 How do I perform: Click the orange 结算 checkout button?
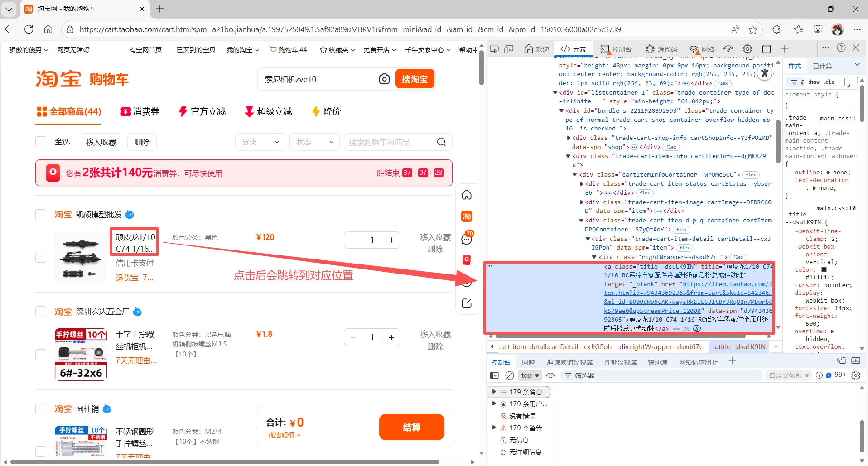click(412, 427)
